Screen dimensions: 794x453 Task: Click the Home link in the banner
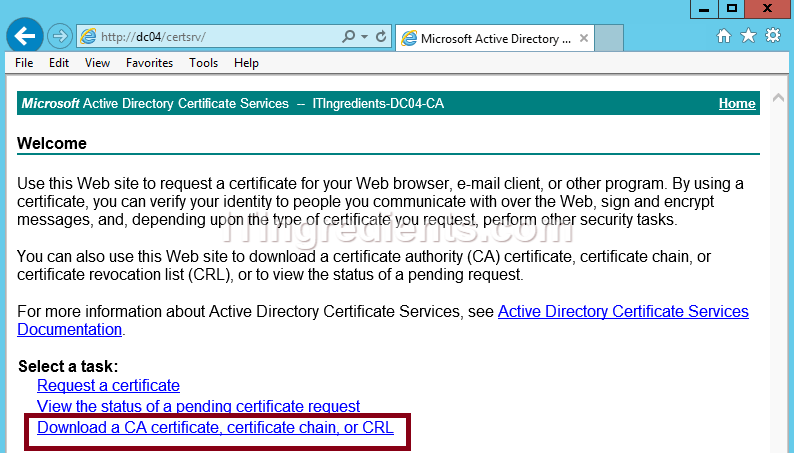tap(737, 104)
